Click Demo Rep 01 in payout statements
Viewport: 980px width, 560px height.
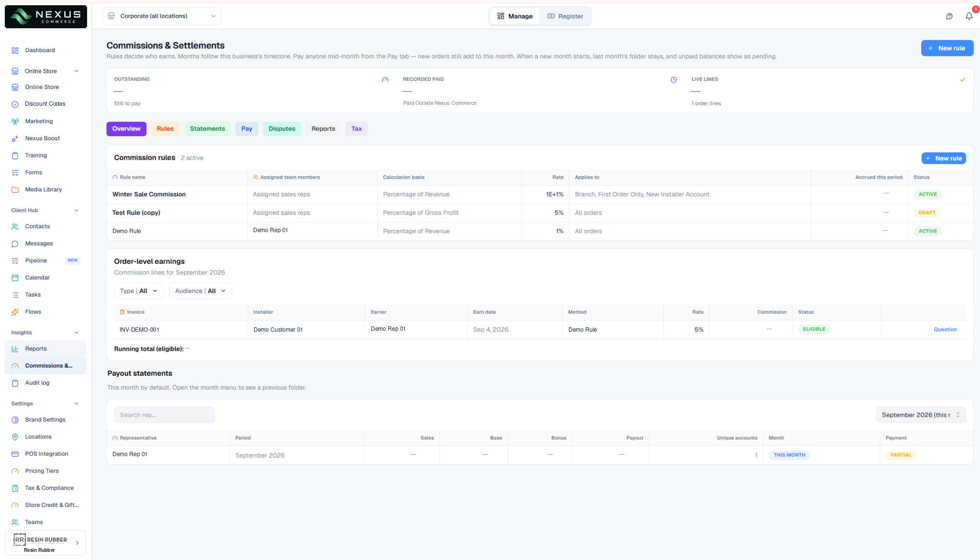tap(130, 454)
